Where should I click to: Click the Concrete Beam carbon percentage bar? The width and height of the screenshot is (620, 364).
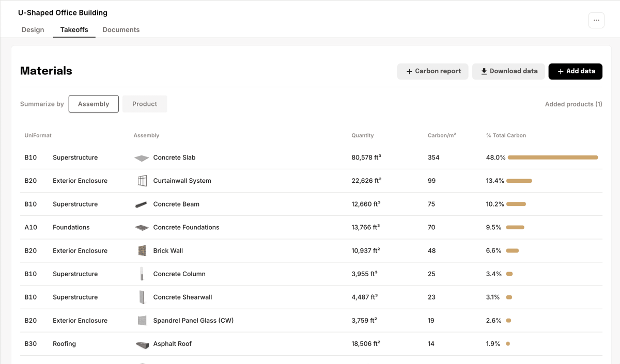point(516,204)
